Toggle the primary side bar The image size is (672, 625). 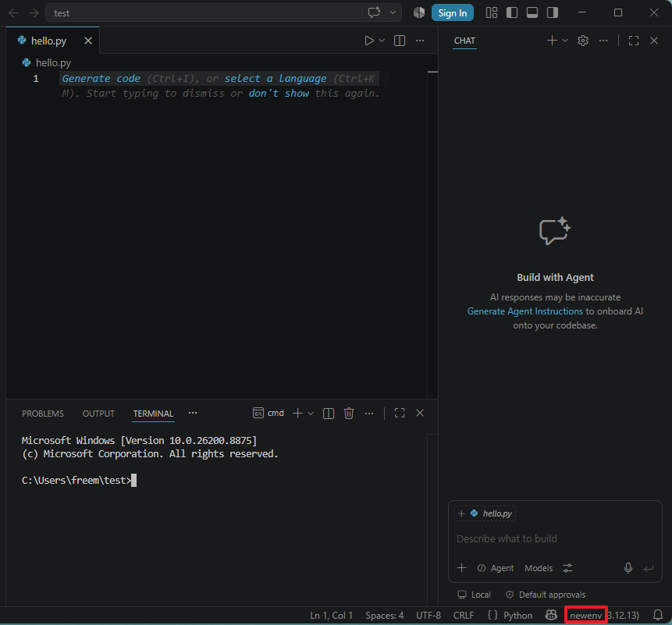coord(512,12)
